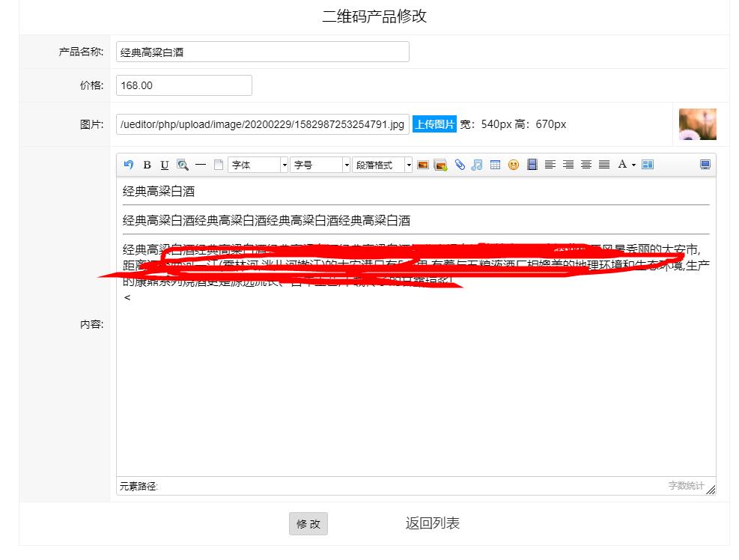The width and height of the screenshot is (739, 560).
Task: Open the font color dropdown arrow
Action: pos(634,165)
